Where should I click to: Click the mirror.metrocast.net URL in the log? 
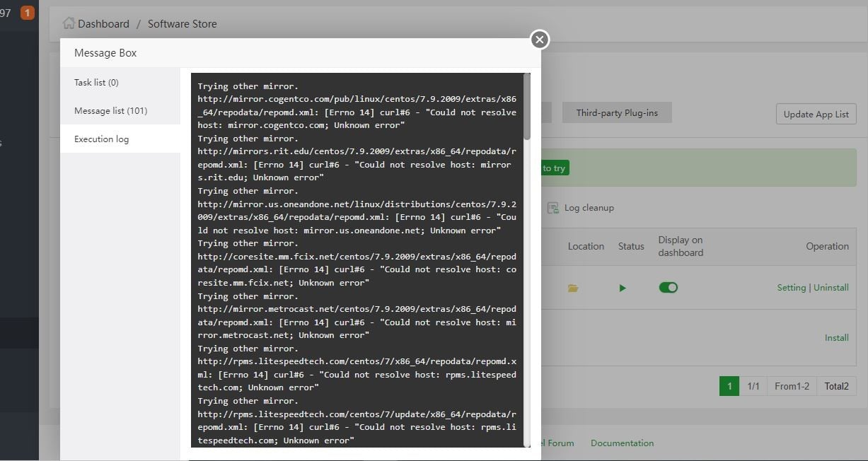[357, 315]
